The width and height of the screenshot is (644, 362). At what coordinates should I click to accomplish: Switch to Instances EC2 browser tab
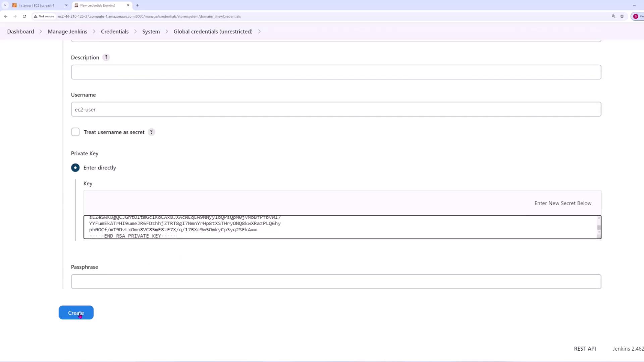36,5
